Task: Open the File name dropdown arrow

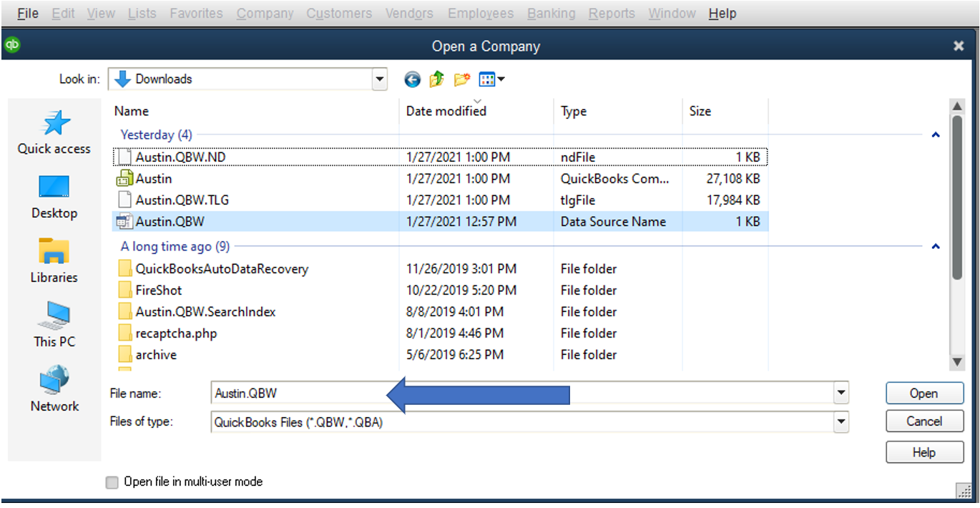Action: click(x=841, y=392)
